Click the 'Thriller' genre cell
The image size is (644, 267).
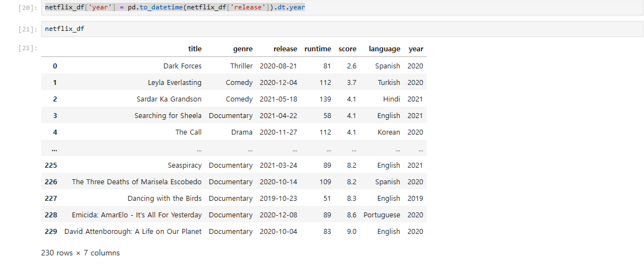coord(241,66)
